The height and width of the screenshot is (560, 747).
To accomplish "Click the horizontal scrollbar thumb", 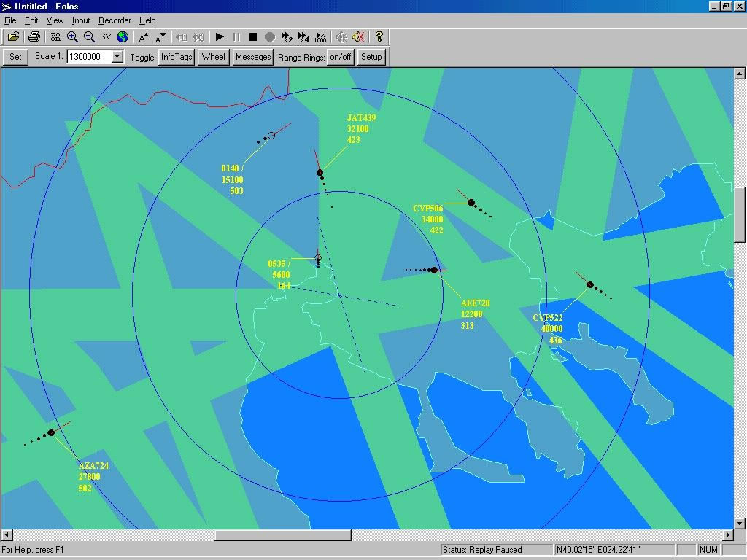I will click(283, 535).
